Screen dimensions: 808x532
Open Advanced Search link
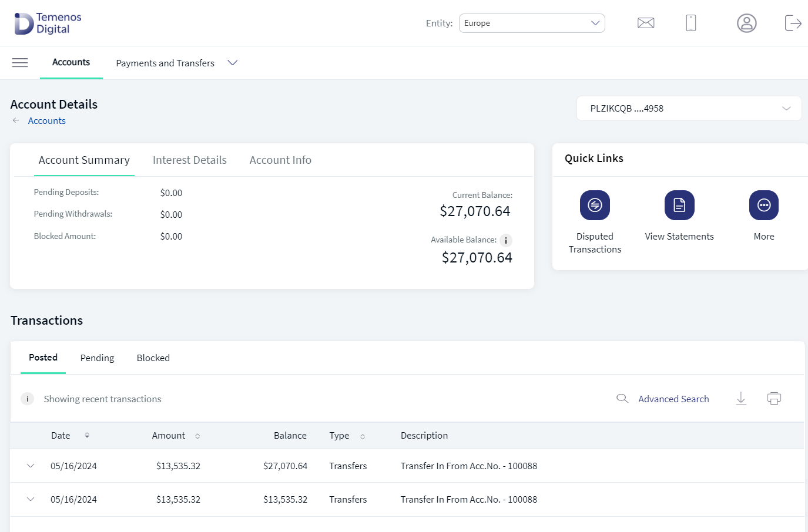673,399
